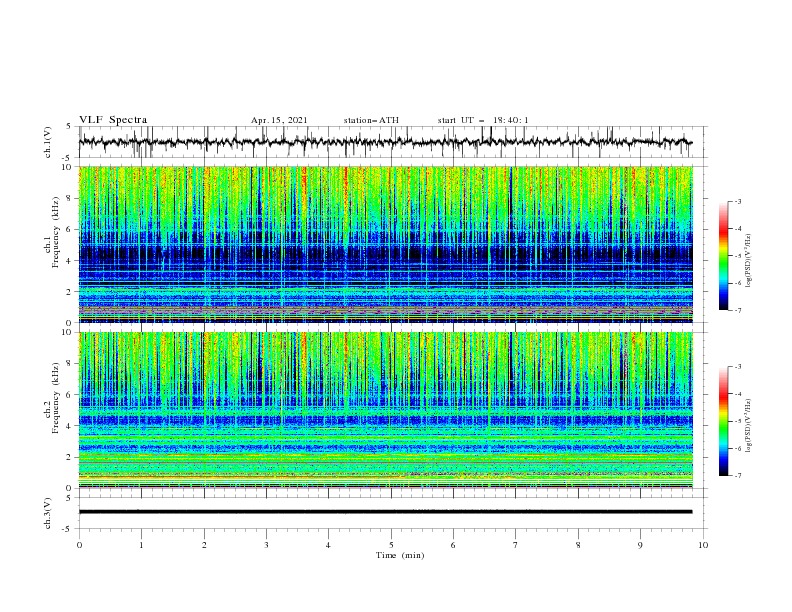Click the "8" kHz tick of ch.2 spectrogram
Viewport: 792px width, 612px height.
pyautogui.click(x=70, y=364)
